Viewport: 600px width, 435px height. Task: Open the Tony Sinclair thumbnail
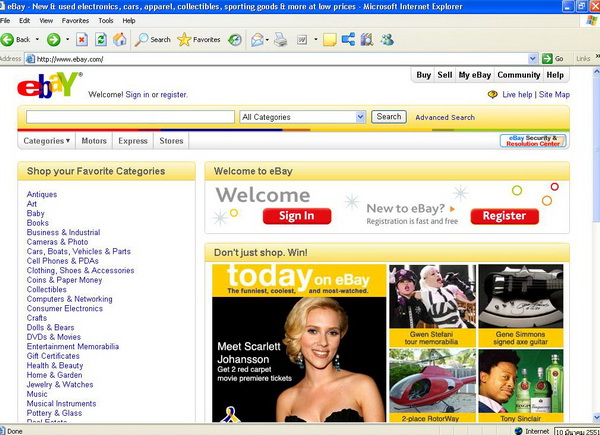(521, 386)
